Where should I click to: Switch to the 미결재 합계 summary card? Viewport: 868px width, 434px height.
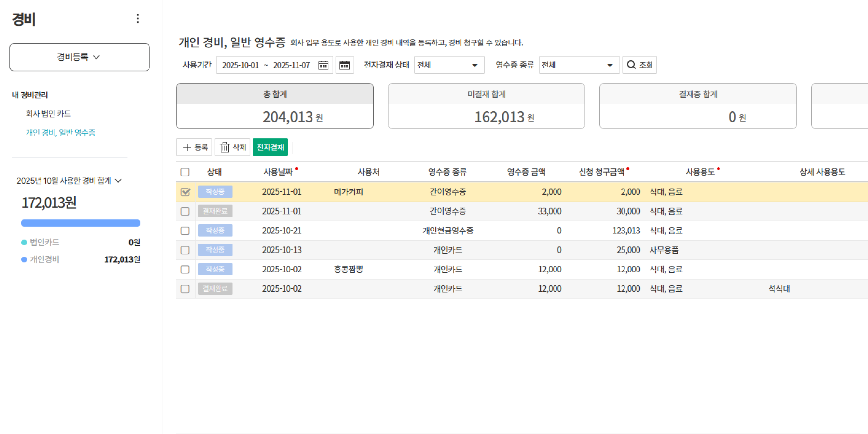pyautogui.click(x=486, y=106)
